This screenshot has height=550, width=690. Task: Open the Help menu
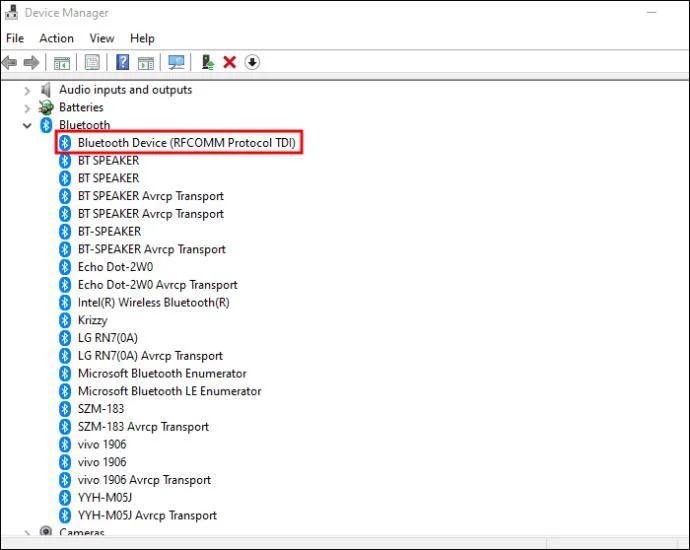tap(142, 38)
